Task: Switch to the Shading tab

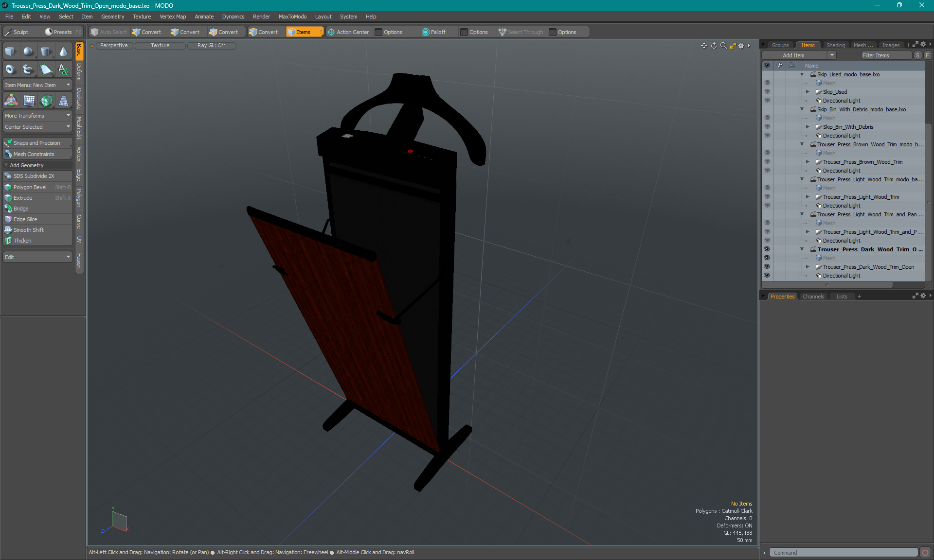Action: coord(835,45)
